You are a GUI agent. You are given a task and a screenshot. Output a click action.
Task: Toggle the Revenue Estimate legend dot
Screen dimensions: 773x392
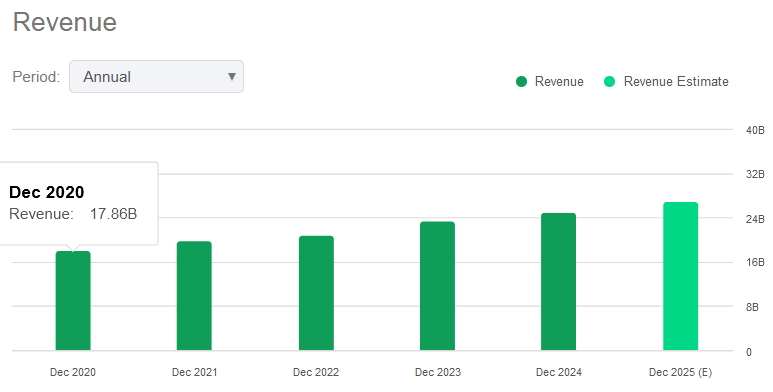pos(609,81)
